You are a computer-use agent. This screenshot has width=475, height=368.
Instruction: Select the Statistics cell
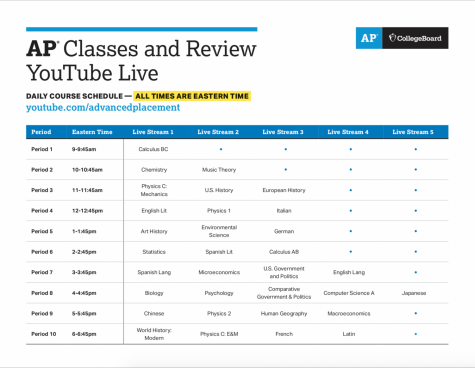(x=154, y=252)
